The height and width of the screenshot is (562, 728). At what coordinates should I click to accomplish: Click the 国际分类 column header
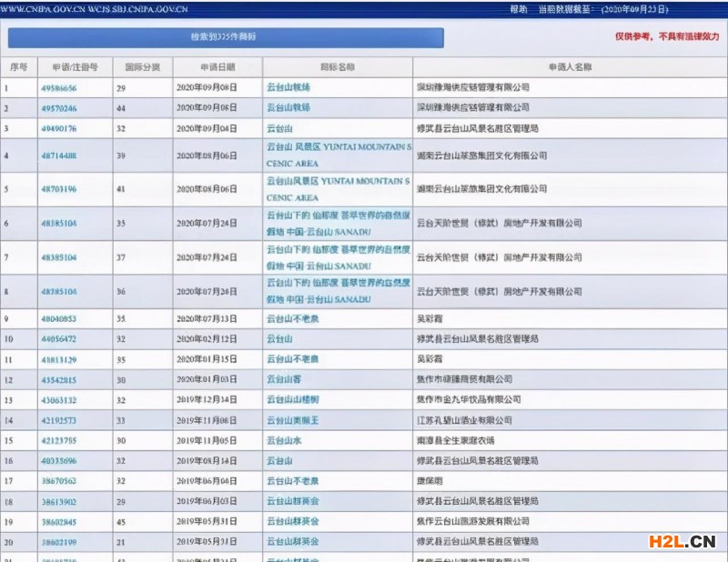143,67
